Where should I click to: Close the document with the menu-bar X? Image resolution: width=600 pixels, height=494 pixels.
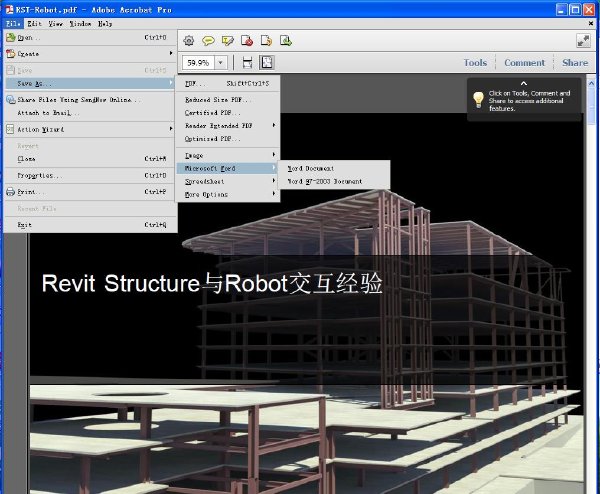click(591, 24)
